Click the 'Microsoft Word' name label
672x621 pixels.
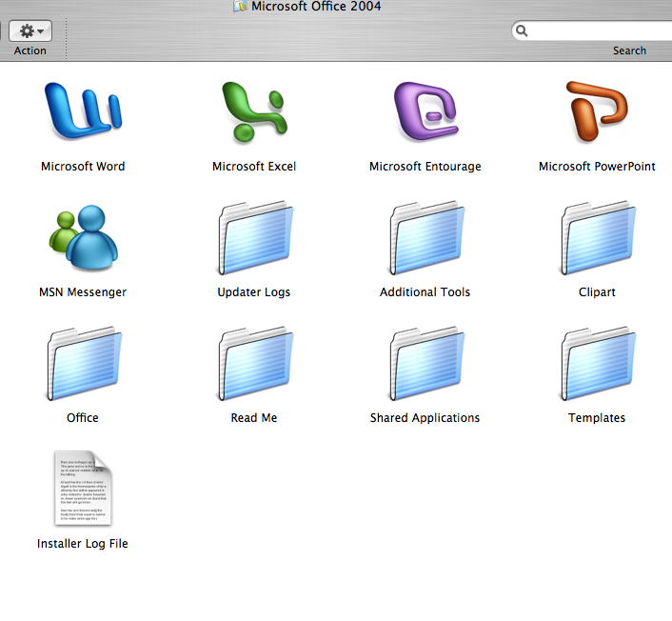tap(83, 167)
